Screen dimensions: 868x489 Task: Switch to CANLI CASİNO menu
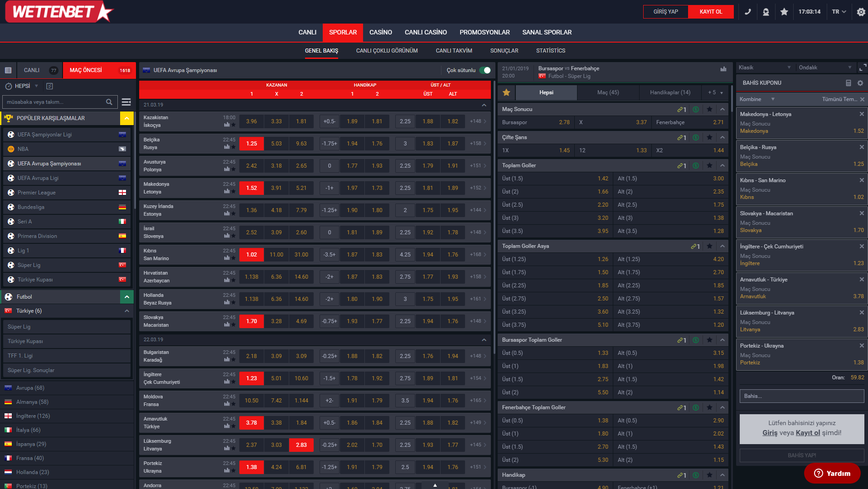pyautogui.click(x=425, y=32)
